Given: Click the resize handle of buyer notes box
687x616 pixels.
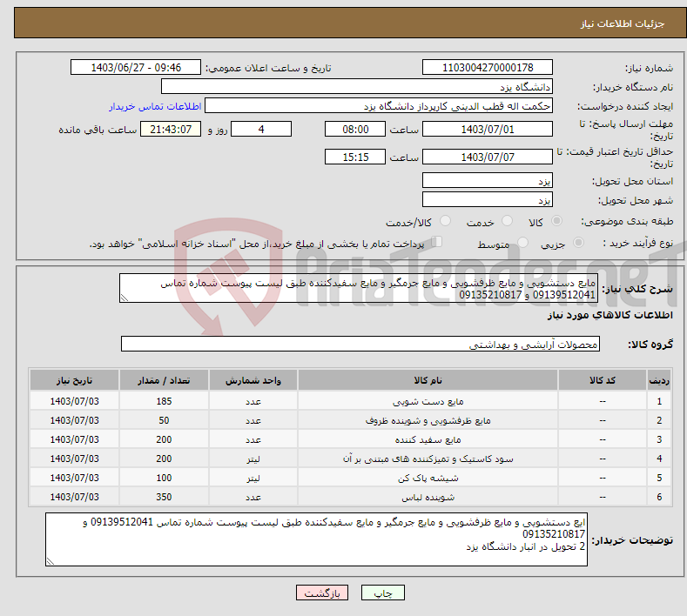Looking at the screenshot, I should point(51,561).
